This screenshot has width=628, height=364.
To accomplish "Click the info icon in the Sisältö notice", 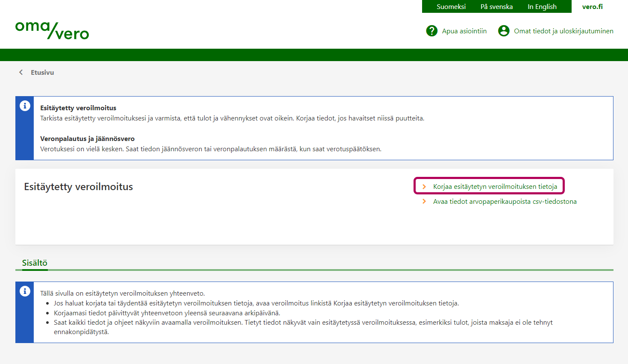I will pyautogui.click(x=25, y=291).
